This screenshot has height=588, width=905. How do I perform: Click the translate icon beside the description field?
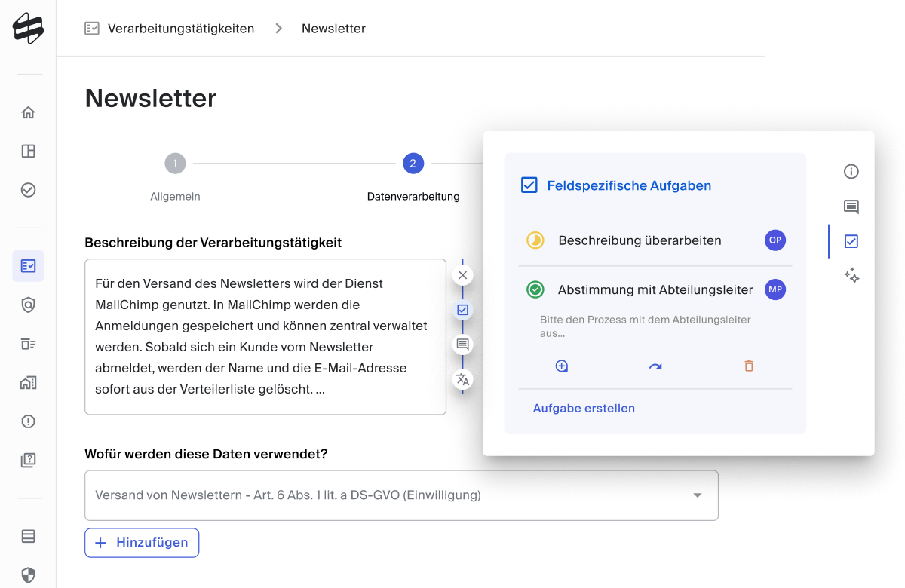pos(463,379)
